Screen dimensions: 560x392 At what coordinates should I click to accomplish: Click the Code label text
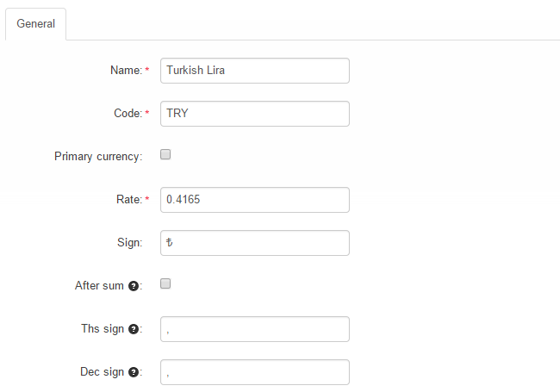tap(127, 114)
